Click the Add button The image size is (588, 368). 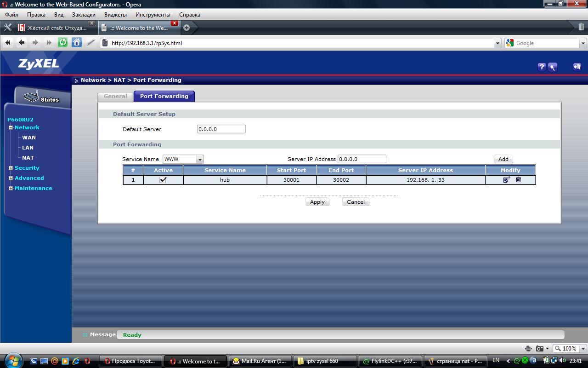[x=503, y=159]
